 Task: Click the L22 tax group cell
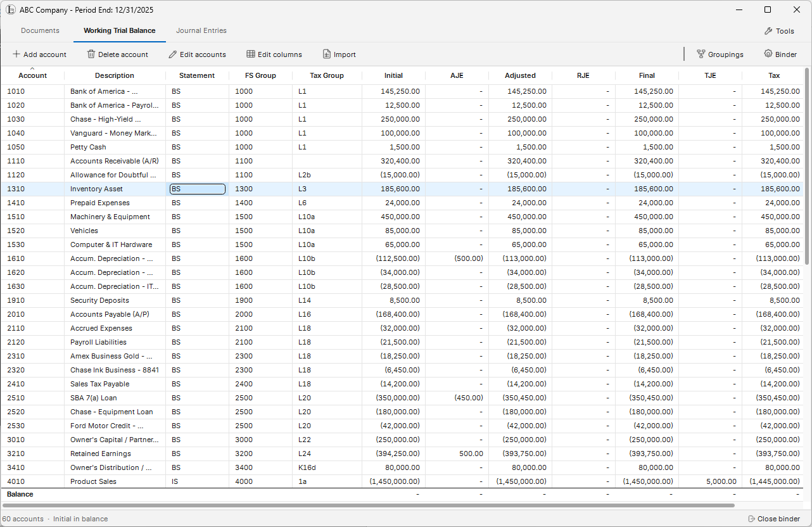[x=327, y=440]
